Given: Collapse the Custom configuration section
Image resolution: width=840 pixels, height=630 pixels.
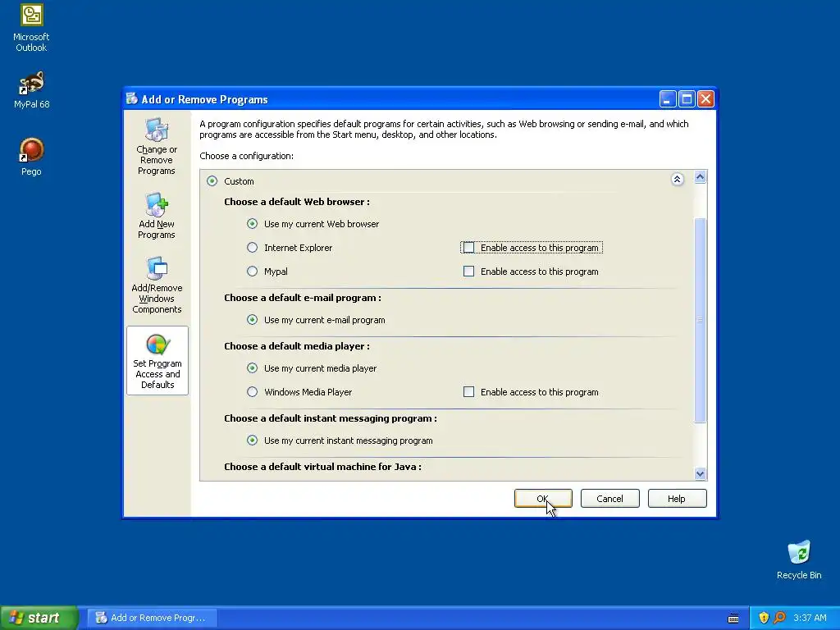Looking at the screenshot, I should tap(677, 180).
